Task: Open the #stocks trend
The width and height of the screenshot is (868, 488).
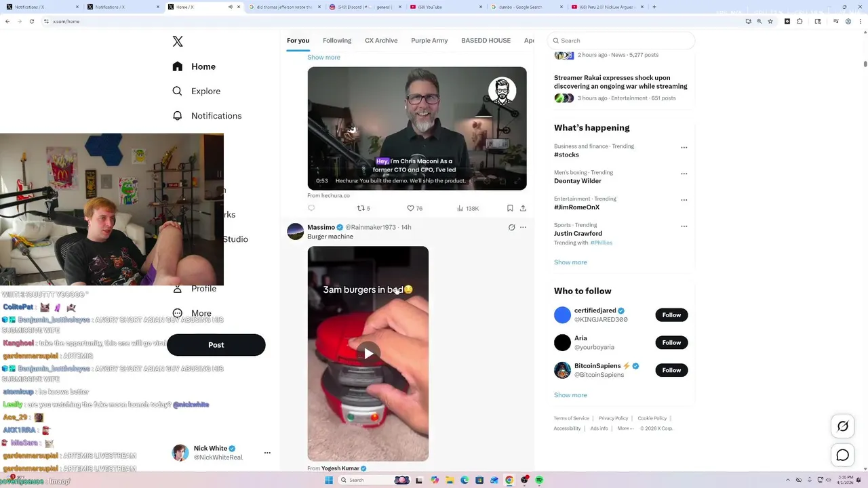Action: [566, 155]
